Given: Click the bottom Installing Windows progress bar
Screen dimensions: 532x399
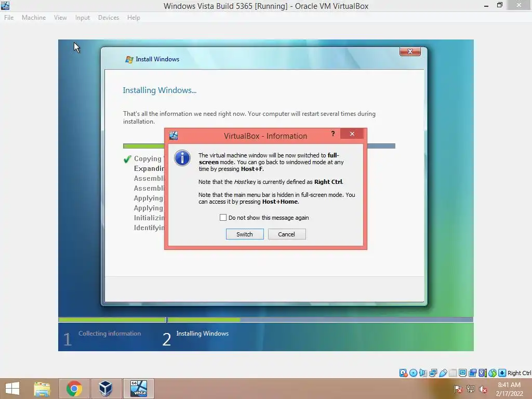Looking at the screenshot, I should tap(320, 320).
